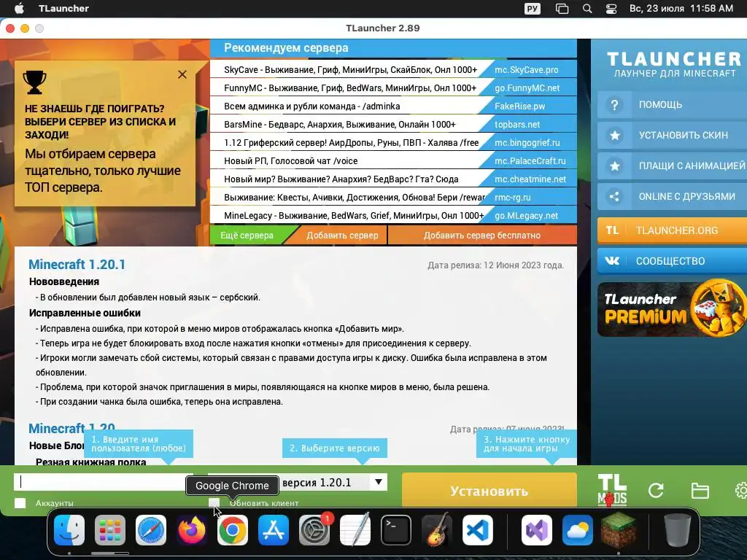Viewport: 747px width, 560px height.
Task: Open Terminal from the dock
Action: coord(396,530)
